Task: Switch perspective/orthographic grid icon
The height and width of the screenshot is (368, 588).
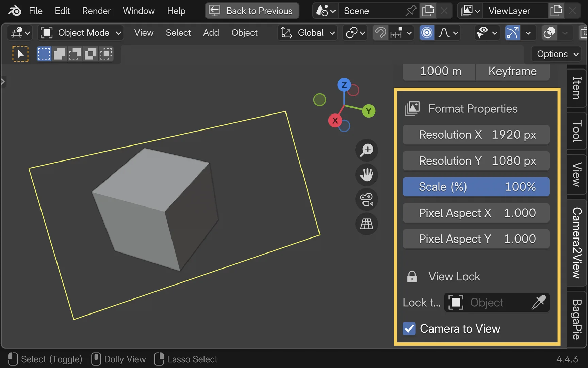Action: 367,224
